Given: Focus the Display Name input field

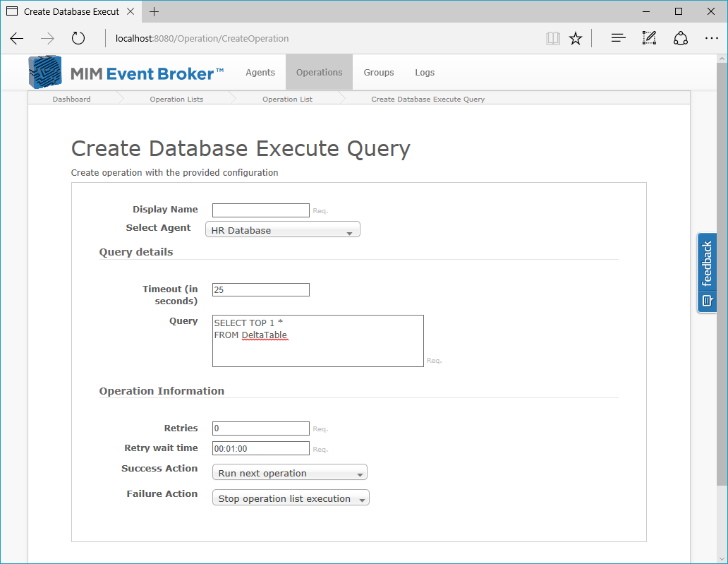Looking at the screenshot, I should pyautogui.click(x=261, y=210).
